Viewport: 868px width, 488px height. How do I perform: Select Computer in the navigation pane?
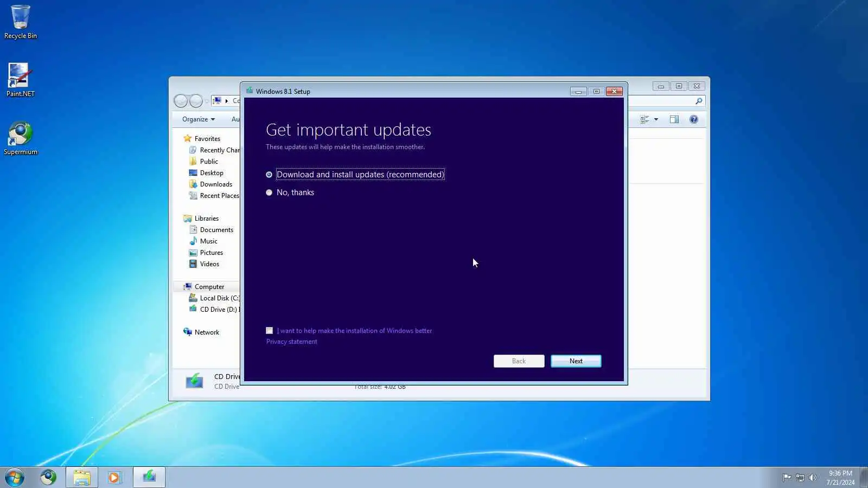point(209,287)
